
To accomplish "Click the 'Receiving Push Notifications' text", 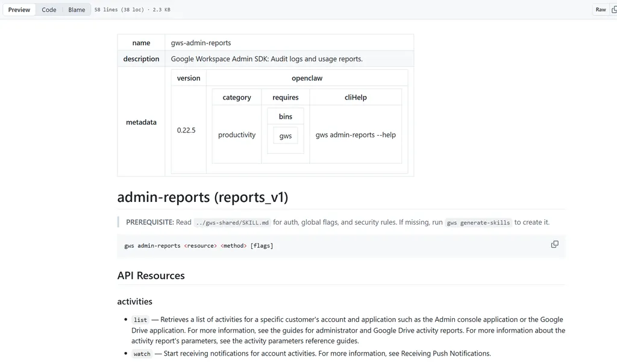I will 445,353.
